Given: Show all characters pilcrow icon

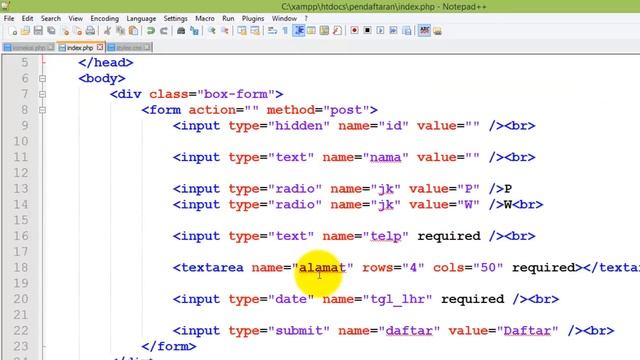Looking at the screenshot, I should (x=285, y=31).
